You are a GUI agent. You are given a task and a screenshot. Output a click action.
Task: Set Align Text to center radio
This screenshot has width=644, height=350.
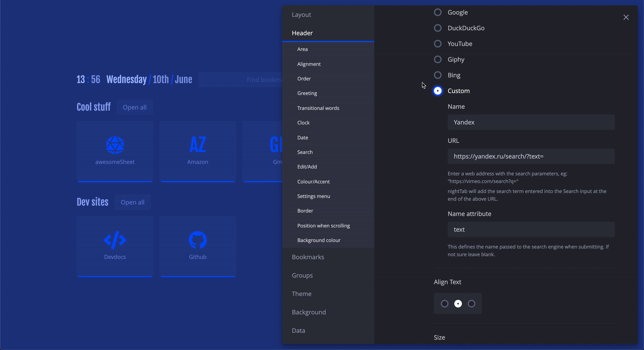pos(458,304)
